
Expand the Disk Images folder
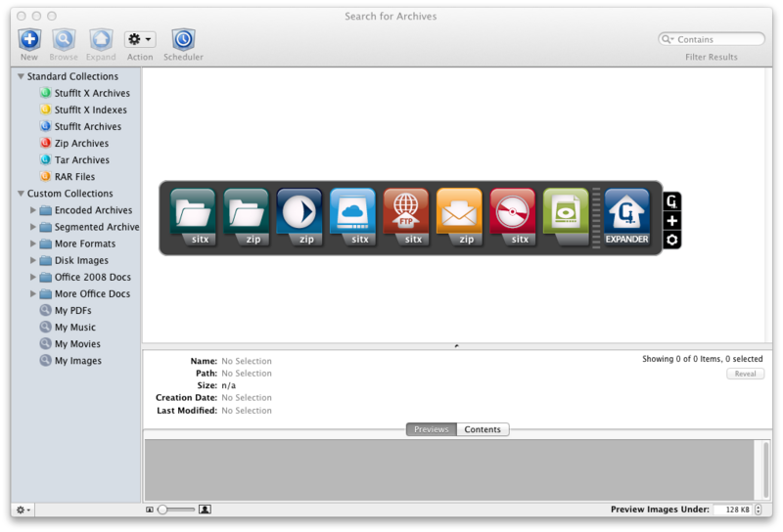33,260
